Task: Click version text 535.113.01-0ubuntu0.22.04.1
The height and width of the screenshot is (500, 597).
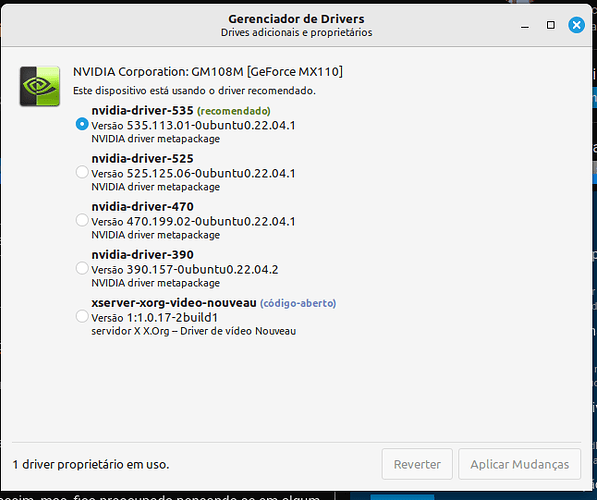Action: click(211, 125)
